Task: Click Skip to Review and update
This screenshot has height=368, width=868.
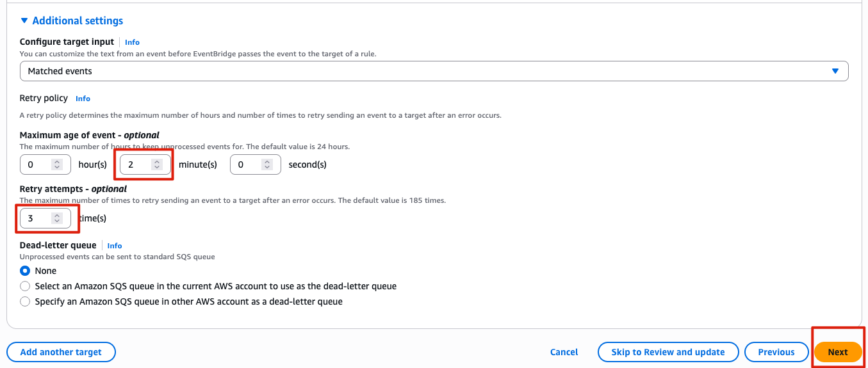Action: [667, 352]
